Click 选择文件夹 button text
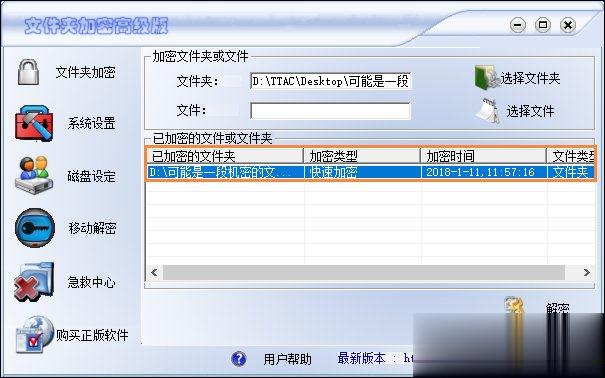 [x=530, y=78]
